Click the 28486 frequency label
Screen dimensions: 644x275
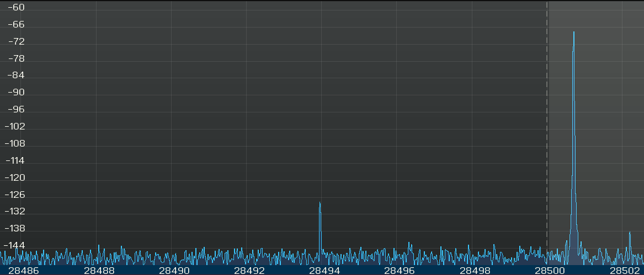[x=23, y=271]
